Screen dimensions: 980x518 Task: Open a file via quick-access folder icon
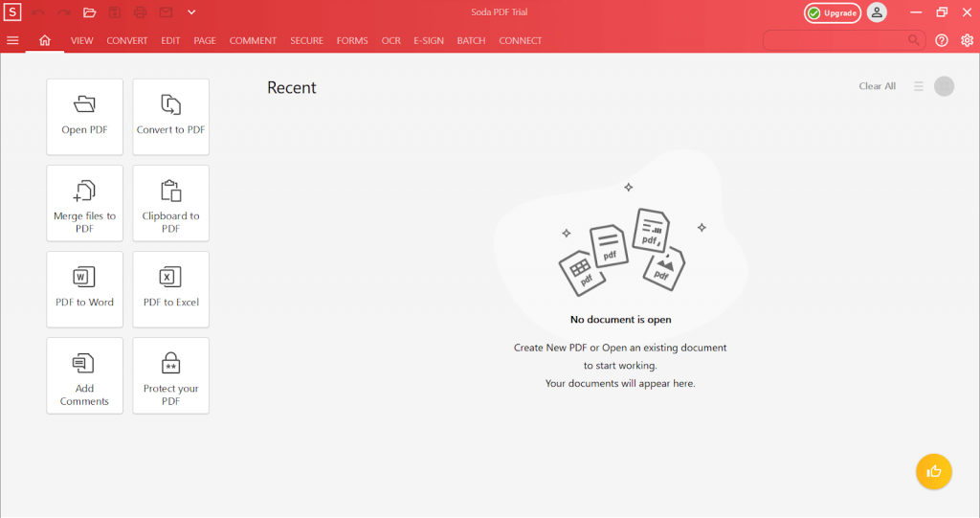89,12
